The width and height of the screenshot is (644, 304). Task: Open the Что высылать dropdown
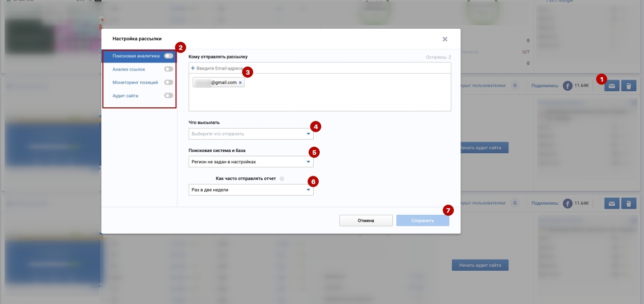pos(251,134)
